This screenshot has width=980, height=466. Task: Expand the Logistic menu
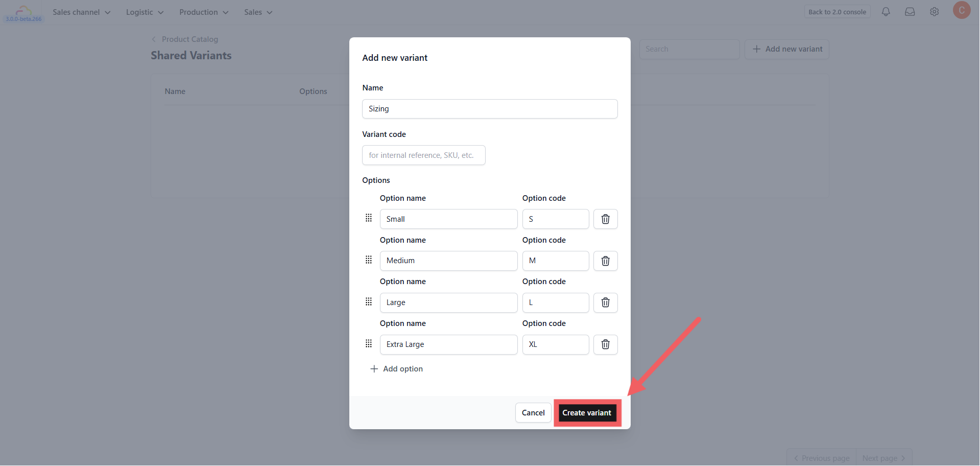point(145,12)
